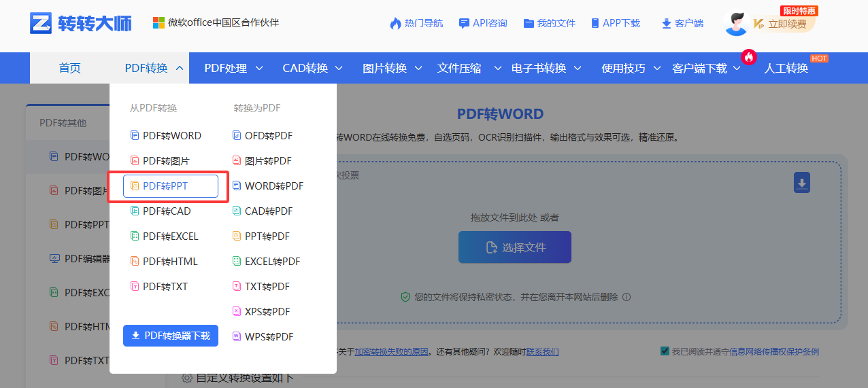Click the OFD转PDF icon in dropdown
Image resolution: width=868 pixels, height=388 pixels.
(x=237, y=136)
